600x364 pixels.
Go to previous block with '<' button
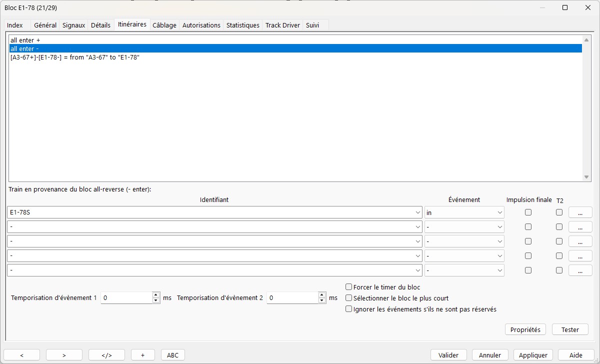(21, 355)
